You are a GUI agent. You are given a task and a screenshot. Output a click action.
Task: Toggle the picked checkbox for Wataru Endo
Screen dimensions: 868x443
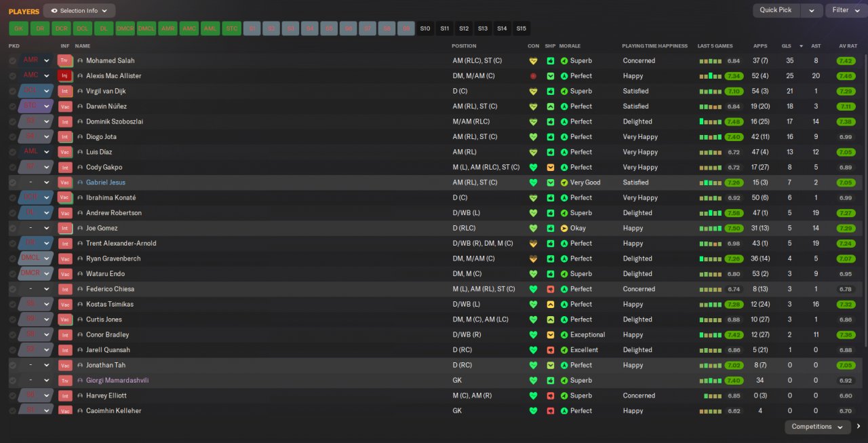click(x=12, y=274)
